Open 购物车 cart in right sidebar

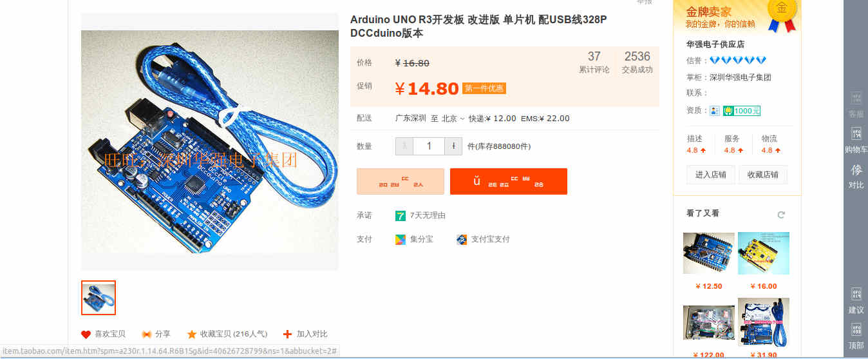point(856,140)
